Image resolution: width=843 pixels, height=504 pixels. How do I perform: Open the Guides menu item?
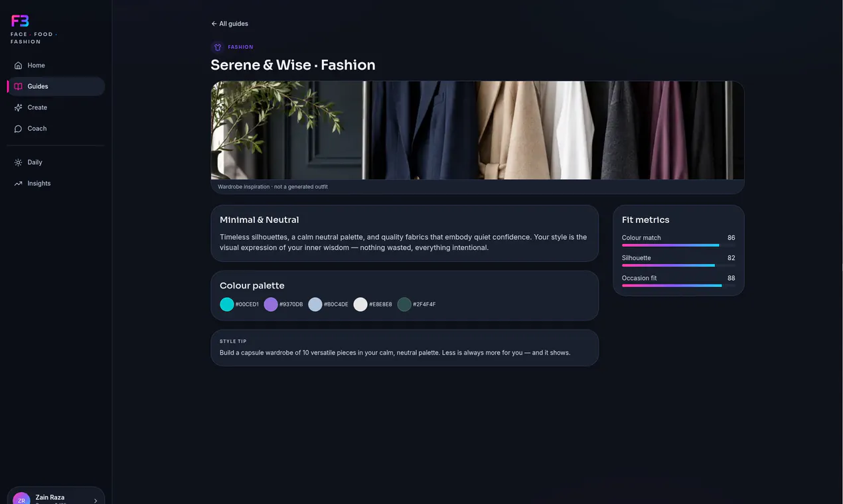tap(56, 87)
